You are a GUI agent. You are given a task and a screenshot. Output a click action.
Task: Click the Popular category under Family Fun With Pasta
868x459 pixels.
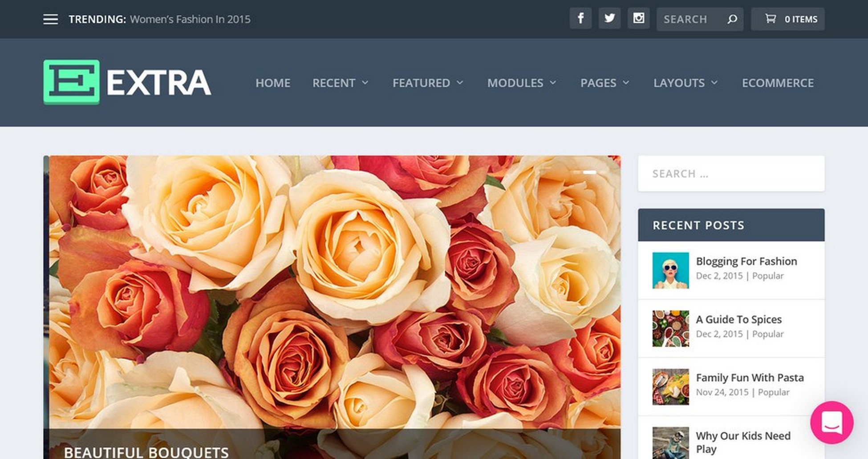coord(774,392)
